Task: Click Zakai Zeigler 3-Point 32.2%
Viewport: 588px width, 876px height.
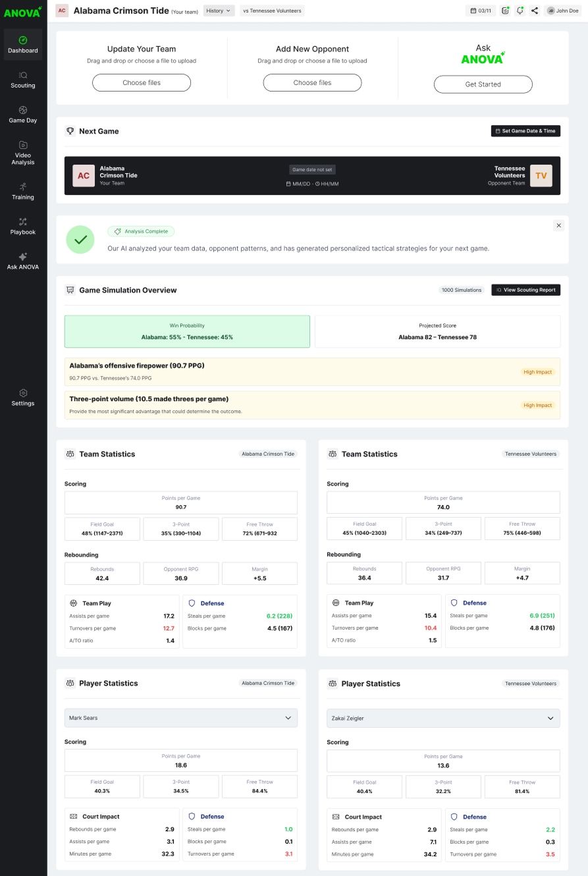Action: (x=443, y=787)
